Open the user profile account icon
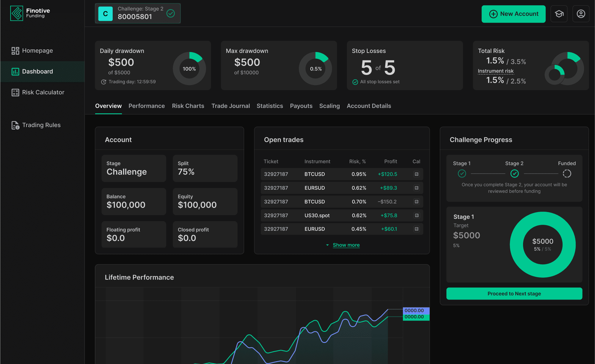 click(x=581, y=14)
